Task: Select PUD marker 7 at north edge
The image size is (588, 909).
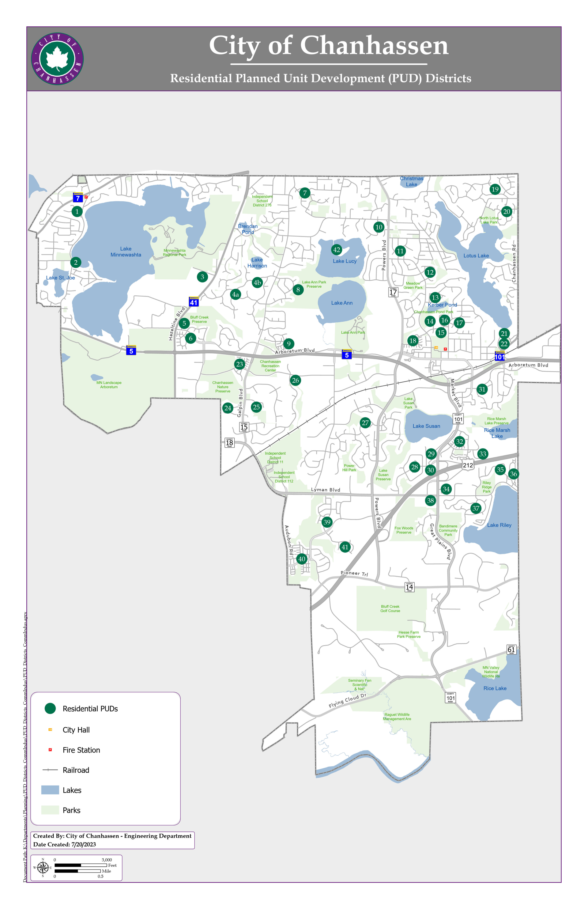Action: 305,193
